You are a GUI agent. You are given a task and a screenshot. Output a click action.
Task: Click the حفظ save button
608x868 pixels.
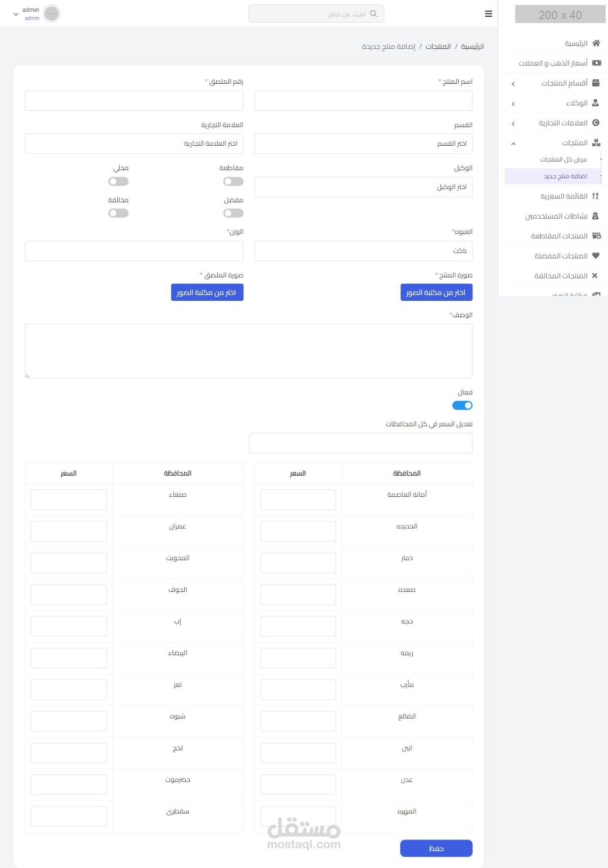[436, 848]
